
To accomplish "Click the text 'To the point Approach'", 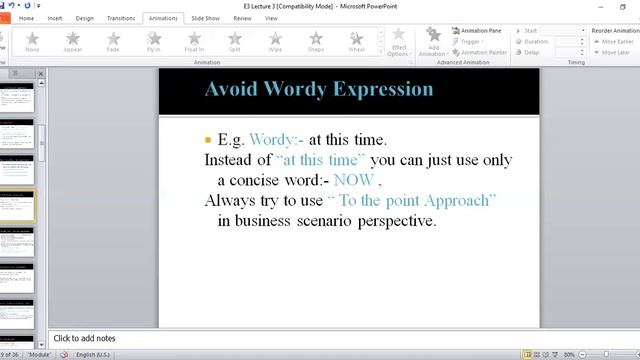I will click(414, 200).
